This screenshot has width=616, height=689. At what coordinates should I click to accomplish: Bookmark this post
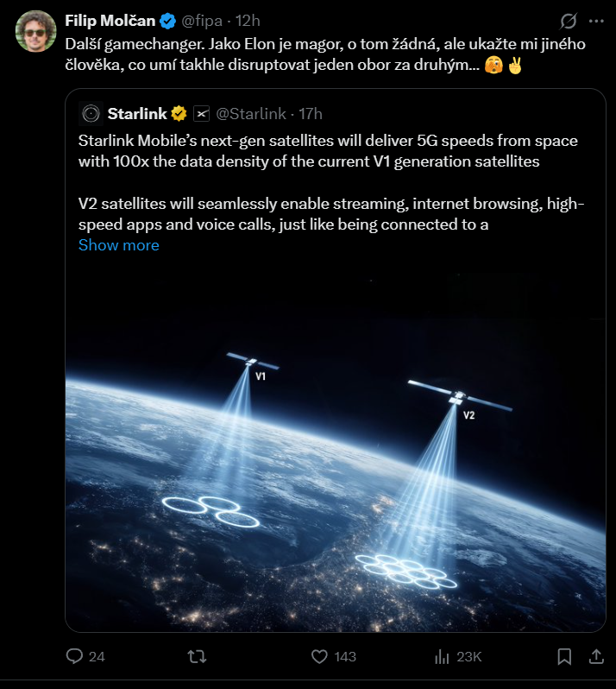[564, 656]
